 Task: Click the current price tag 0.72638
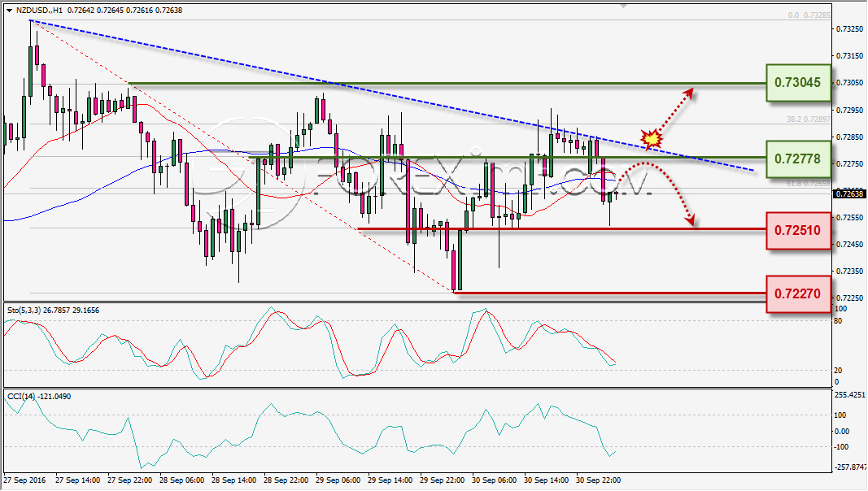[849, 193]
